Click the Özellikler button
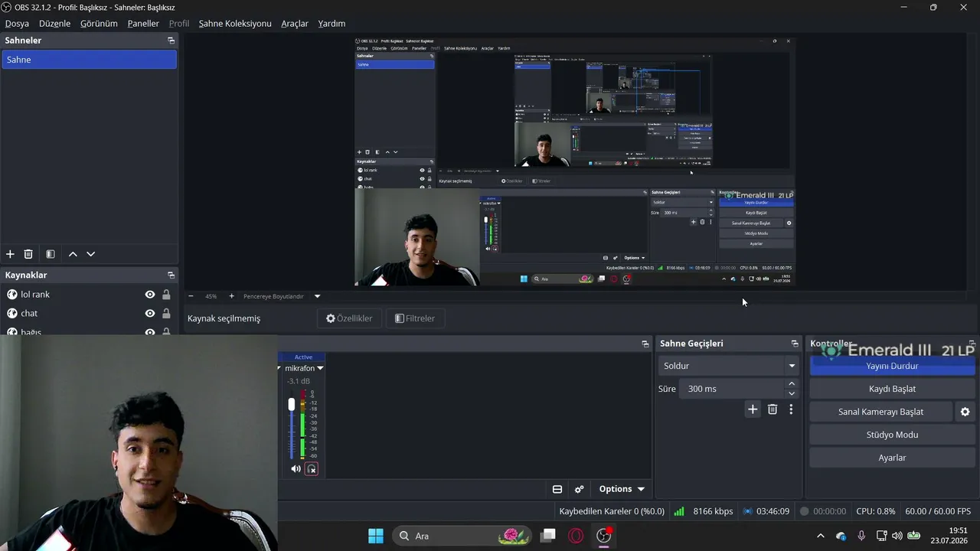 349,318
